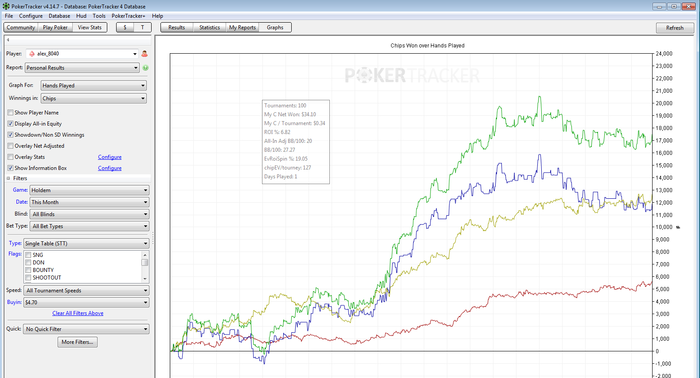
Task: Click the Buyin label link
Action: 14,302
